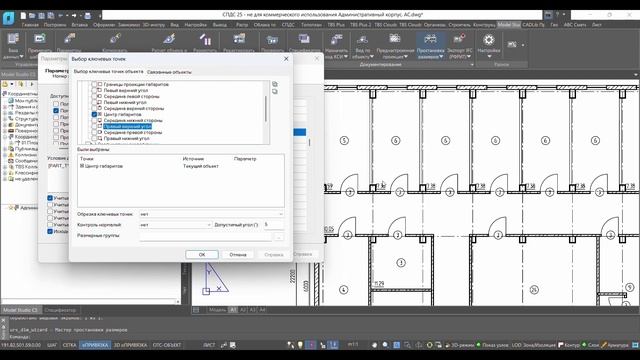Expand Документирование panel arrow
Image resolution: width=640 pixels, height=360 pixels.
(472, 64)
